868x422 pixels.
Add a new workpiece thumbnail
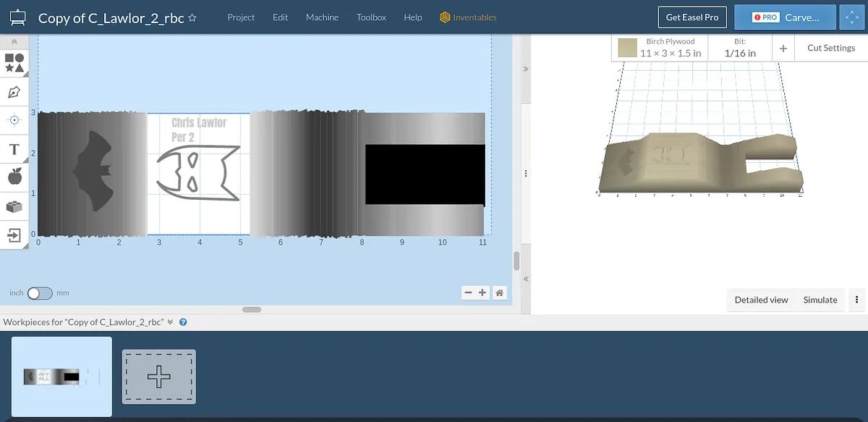(x=159, y=376)
